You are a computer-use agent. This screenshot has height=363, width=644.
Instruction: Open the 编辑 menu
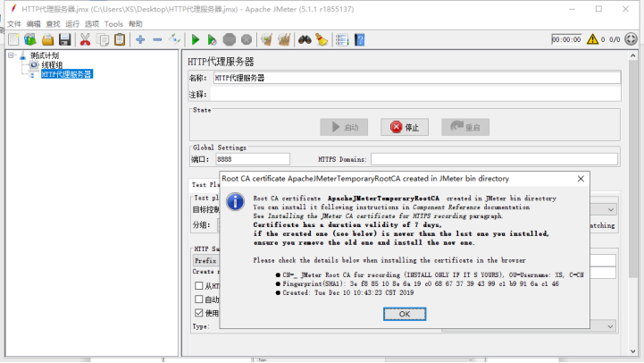pos(34,24)
